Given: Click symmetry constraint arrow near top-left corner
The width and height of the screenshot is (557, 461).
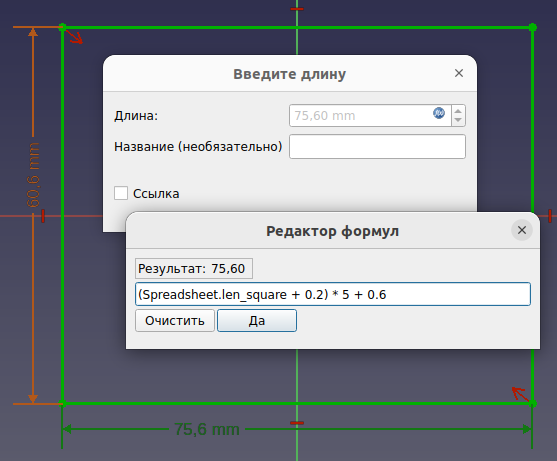Looking at the screenshot, I should [x=75, y=37].
